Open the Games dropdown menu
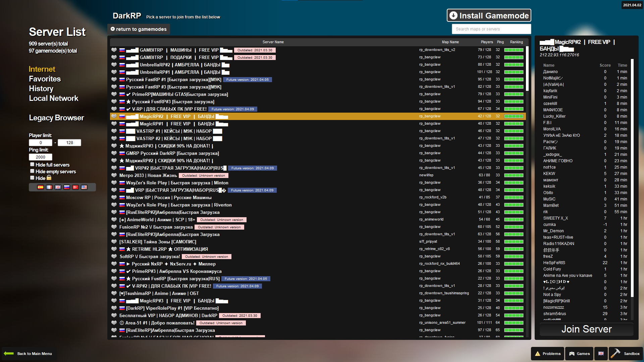 pyautogui.click(x=579, y=354)
